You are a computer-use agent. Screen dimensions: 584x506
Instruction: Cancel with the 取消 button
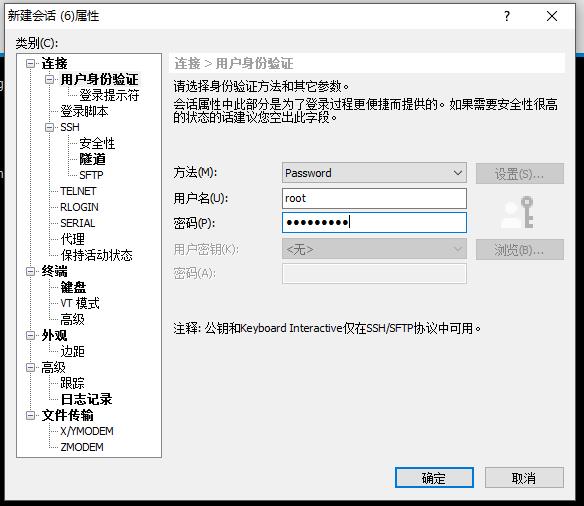[x=524, y=478]
